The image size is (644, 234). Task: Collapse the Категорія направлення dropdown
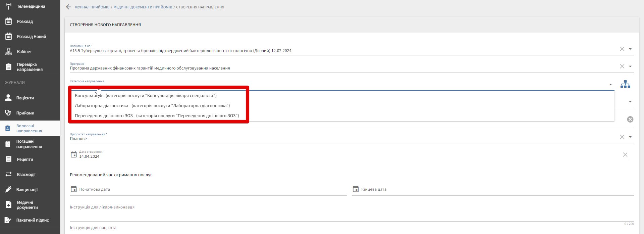click(610, 85)
